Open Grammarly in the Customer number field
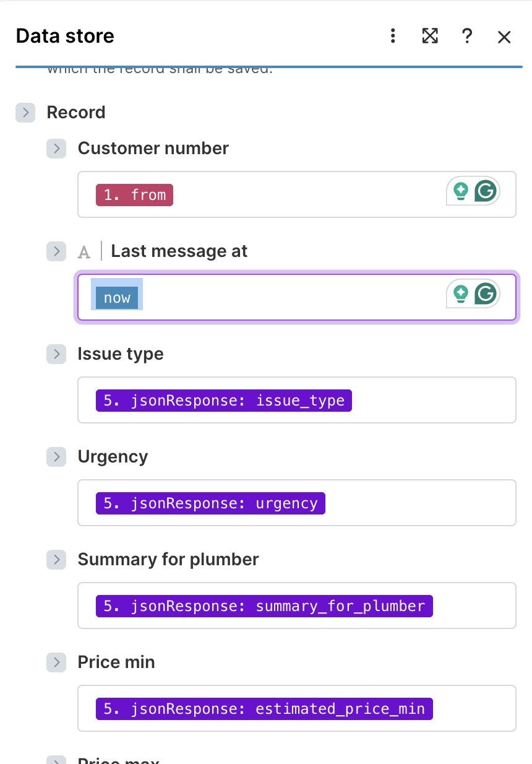This screenshot has width=532, height=764. pos(485,191)
